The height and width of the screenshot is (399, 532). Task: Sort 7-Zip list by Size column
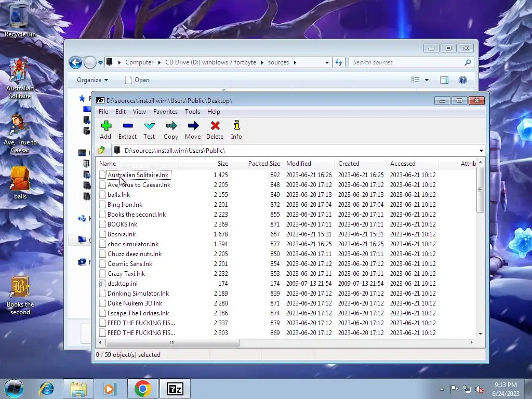click(205, 164)
